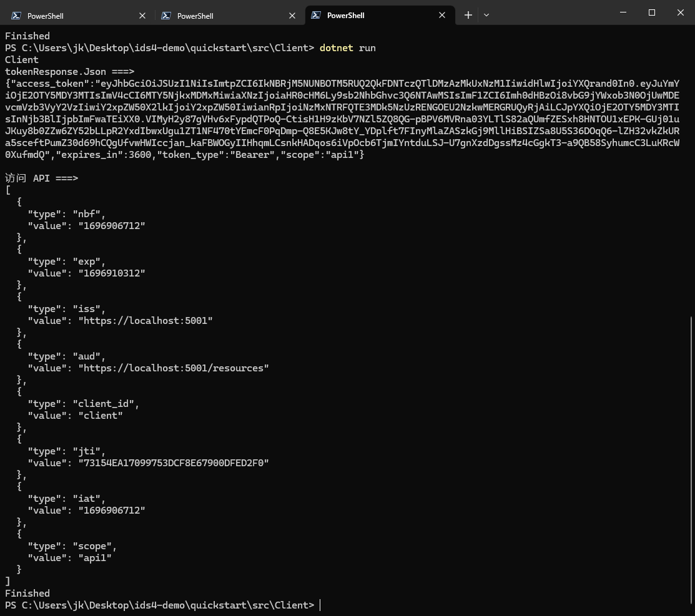The image size is (695, 616).
Task: Click the 'tokenResponse.Json ===>' output line
Action: tap(69, 72)
